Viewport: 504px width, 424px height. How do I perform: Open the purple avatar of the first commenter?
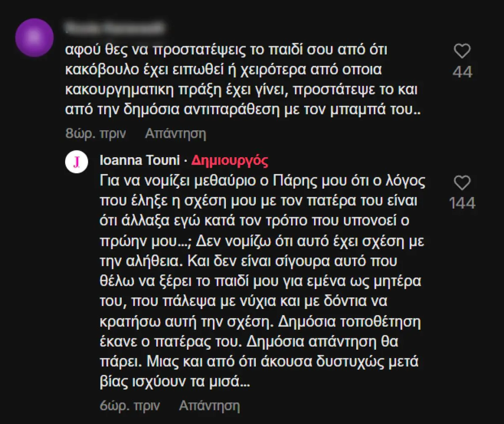coord(34,38)
